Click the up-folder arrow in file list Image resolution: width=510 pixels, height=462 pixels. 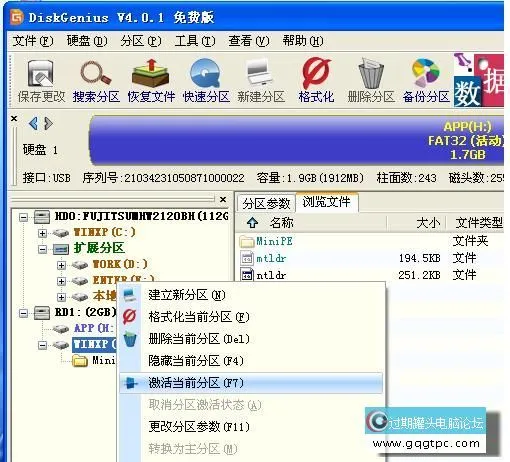pos(252,222)
